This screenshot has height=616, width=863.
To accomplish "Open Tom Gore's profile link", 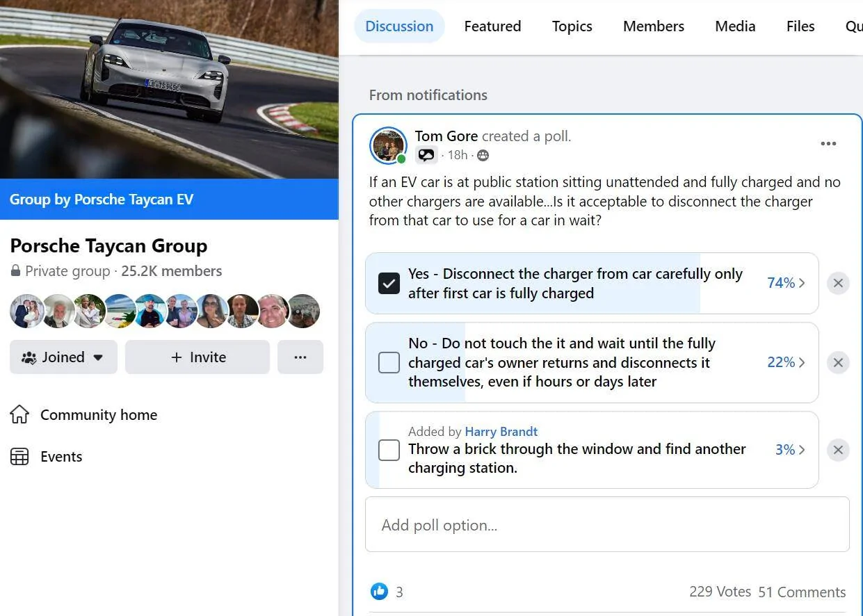I will [x=446, y=136].
